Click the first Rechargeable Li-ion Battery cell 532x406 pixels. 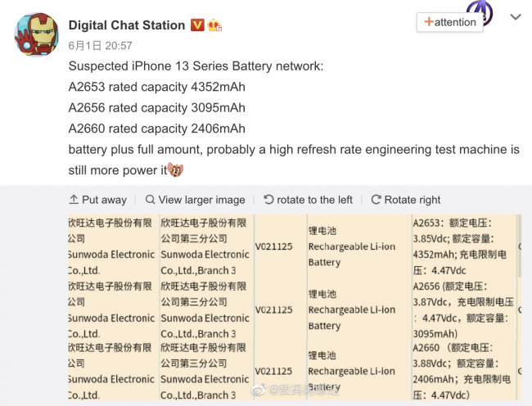(352, 246)
